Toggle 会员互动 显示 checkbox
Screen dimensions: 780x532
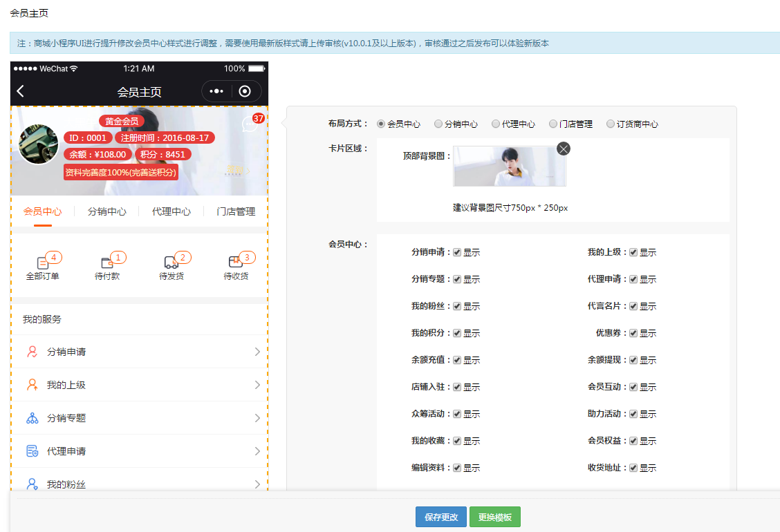point(633,387)
